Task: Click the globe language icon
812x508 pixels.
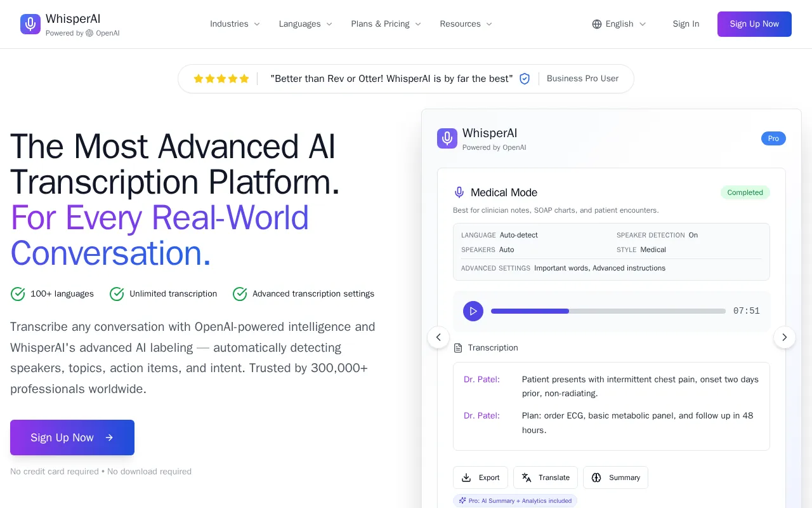Action: tap(597, 24)
